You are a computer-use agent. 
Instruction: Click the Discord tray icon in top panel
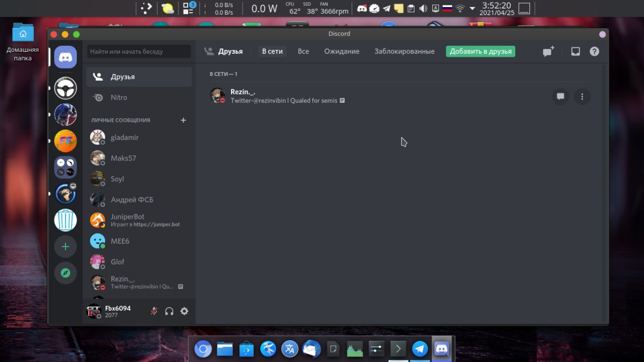tap(362, 9)
